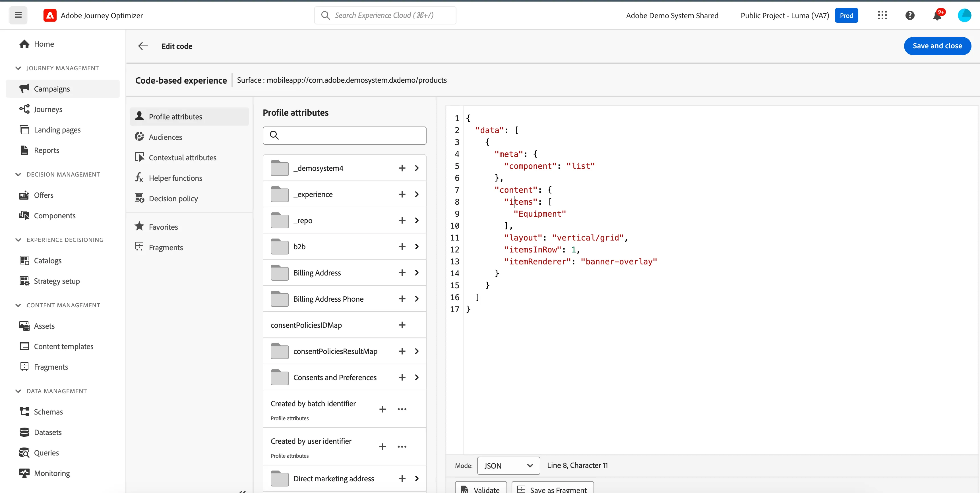The height and width of the screenshot is (493, 980).
Task: Click Save as Fragment button
Action: pos(552,488)
